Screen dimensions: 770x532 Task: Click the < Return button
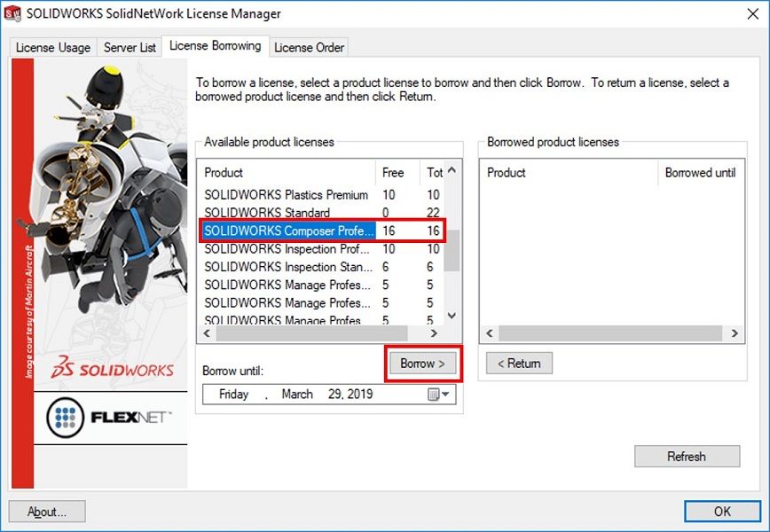coord(519,363)
